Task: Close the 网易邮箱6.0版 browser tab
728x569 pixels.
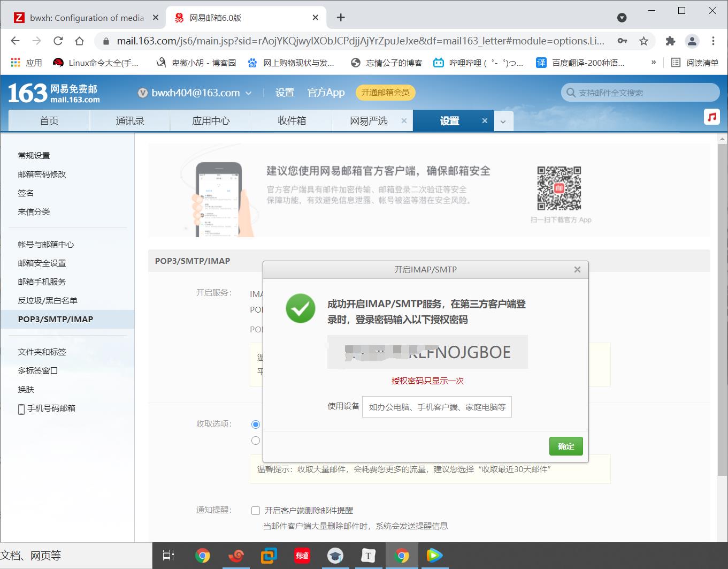Action: coord(315,18)
